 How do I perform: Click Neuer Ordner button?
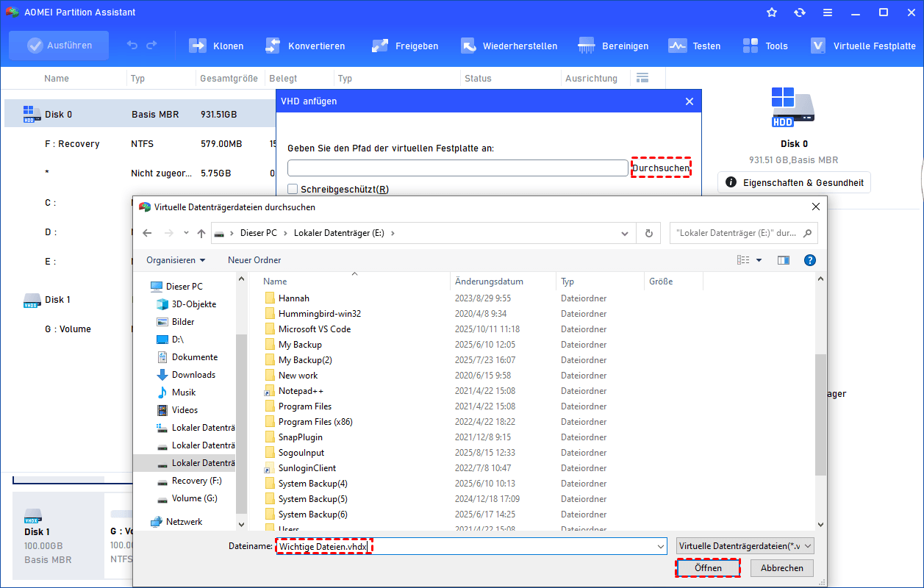254,260
